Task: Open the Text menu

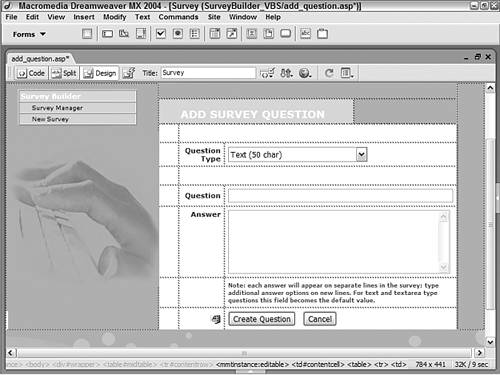Action: point(142,17)
